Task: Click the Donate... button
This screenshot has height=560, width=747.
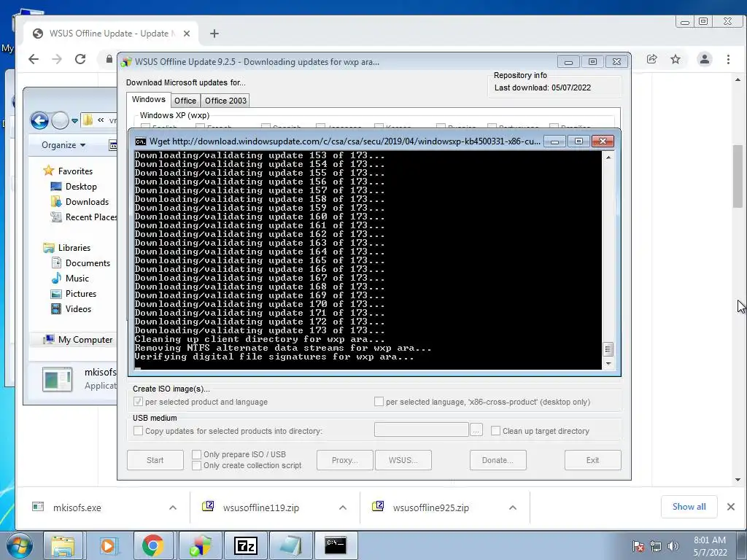Action: (x=498, y=460)
